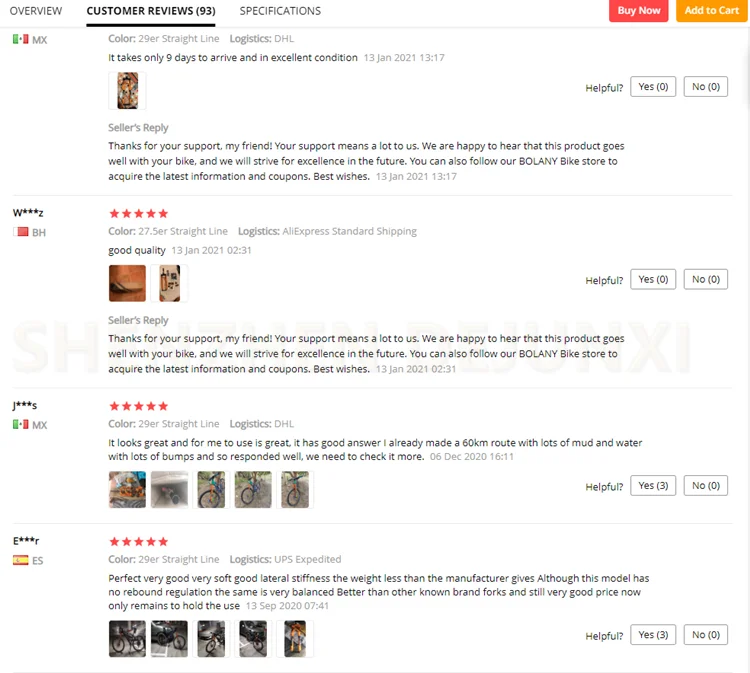Vote Yes (3) on J***s's review
Viewport: 750px width, 673px height.
click(x=653, y=485)
